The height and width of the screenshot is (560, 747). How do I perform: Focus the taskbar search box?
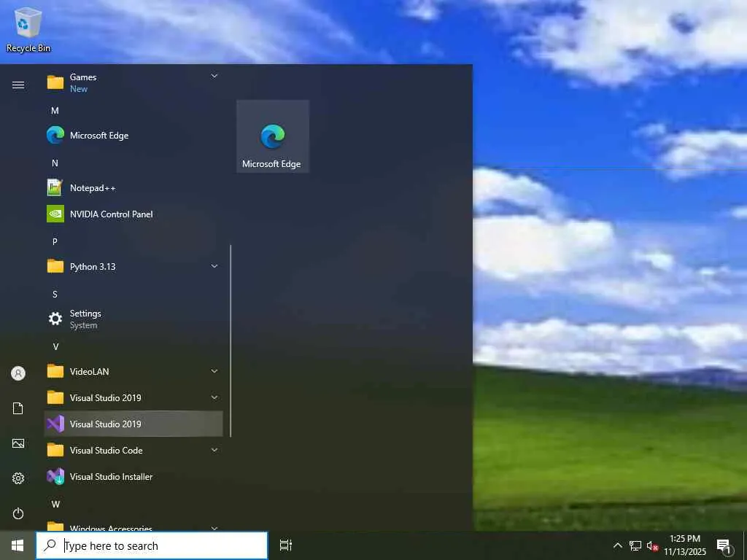(152, 545)
